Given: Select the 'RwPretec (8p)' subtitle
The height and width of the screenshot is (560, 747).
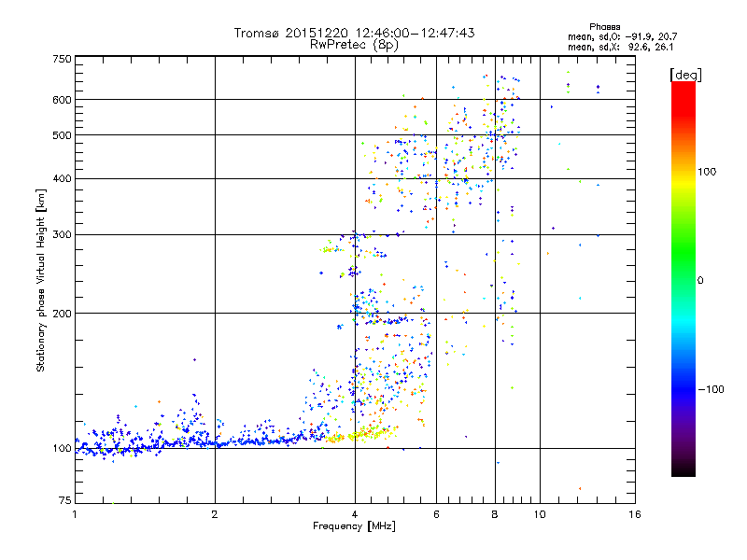Looking at the screenshot, I should 354,45.
